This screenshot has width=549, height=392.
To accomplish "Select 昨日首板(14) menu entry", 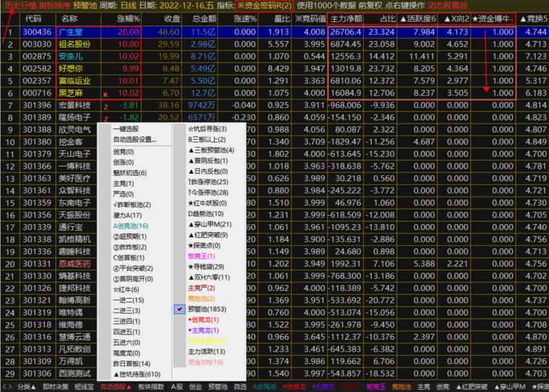I will 132,364.
